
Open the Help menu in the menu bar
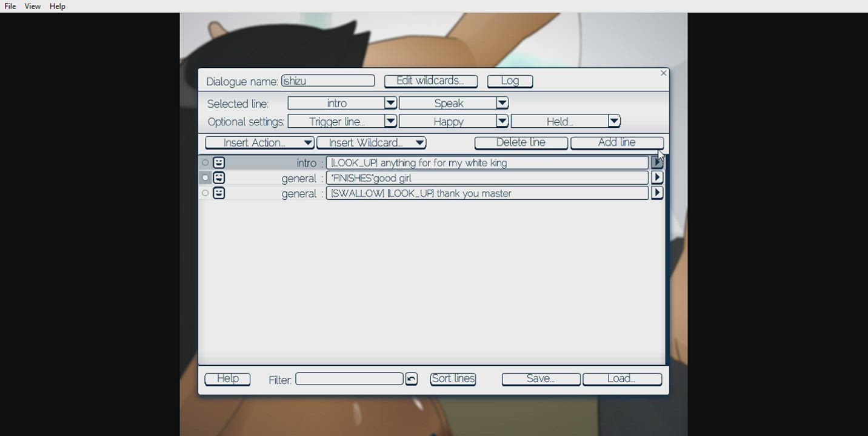58,6
